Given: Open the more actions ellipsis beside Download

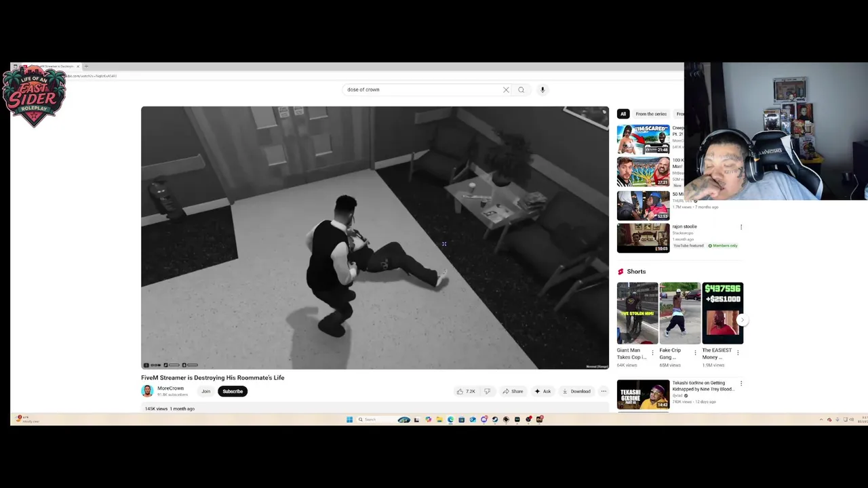Looking at the screenshot, I should pyautogui.click(x=604, y=391).
